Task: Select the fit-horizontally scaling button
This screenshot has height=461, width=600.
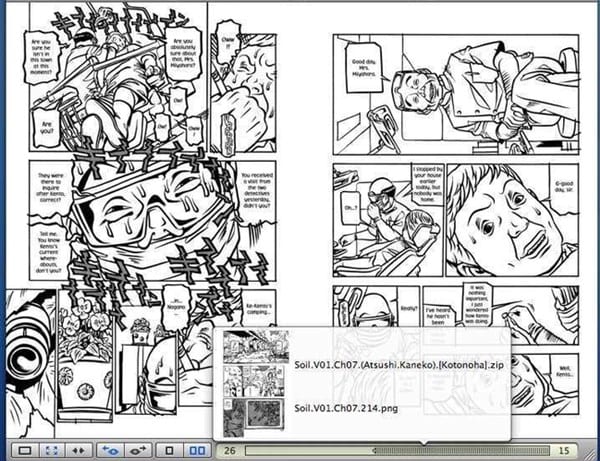Action: pyautogui.click(x=78, y=450)
